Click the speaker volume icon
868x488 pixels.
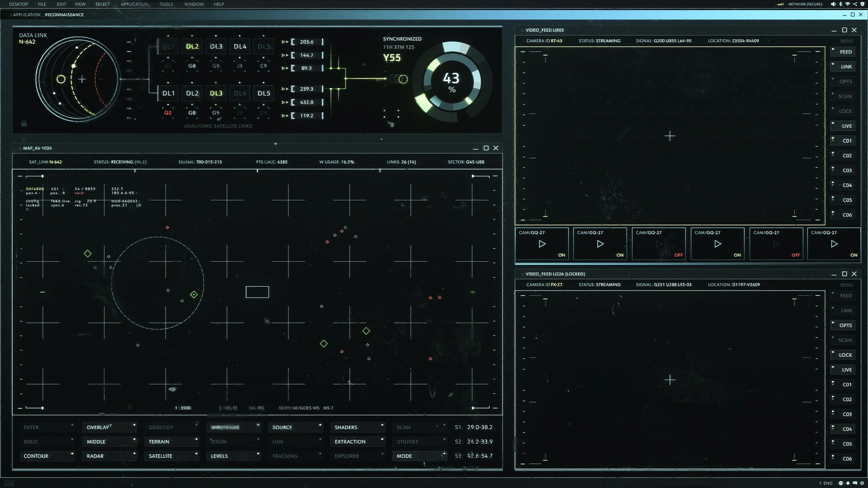tap(833, 4)
